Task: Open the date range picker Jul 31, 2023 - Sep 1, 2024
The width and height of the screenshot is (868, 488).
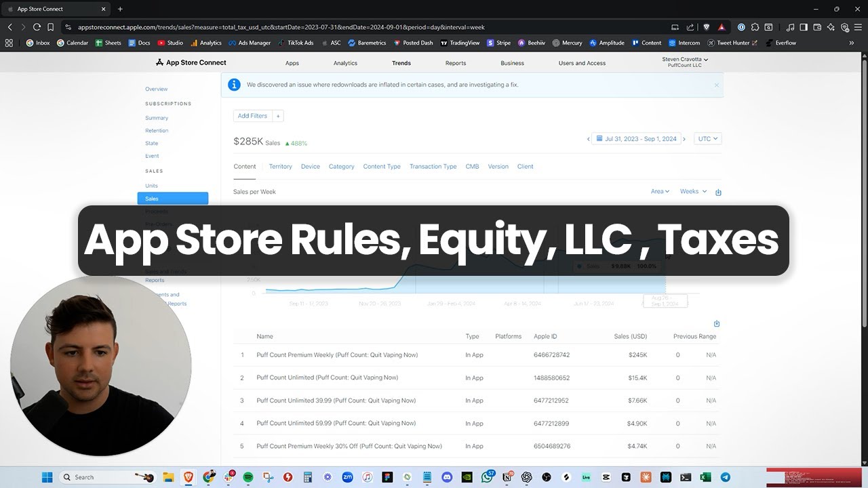Action: 635,138
